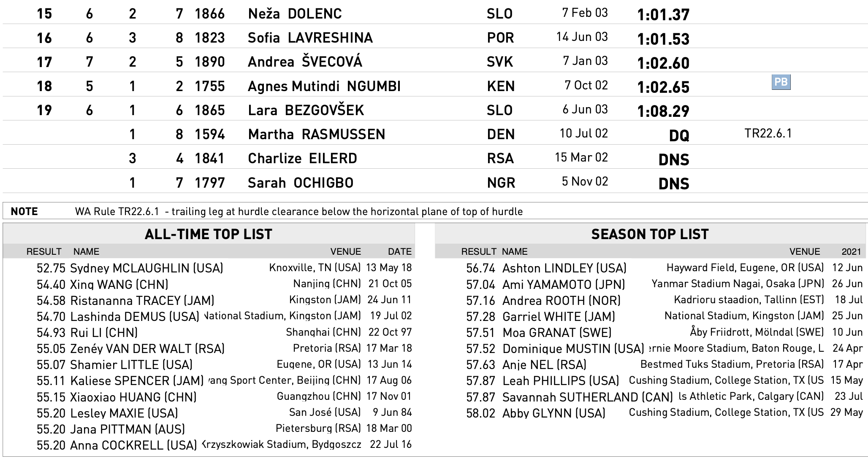The image size is (868, 458).
Task: Click Ashton LINDLEY (USA) in season list
Action: click(564, 268)
